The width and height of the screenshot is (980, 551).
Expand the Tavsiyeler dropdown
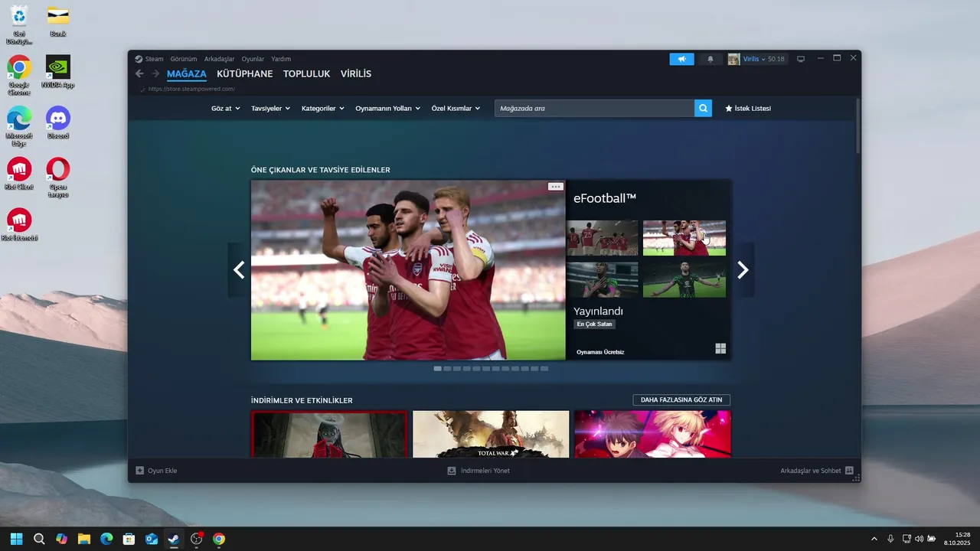(x=271, y=109)
